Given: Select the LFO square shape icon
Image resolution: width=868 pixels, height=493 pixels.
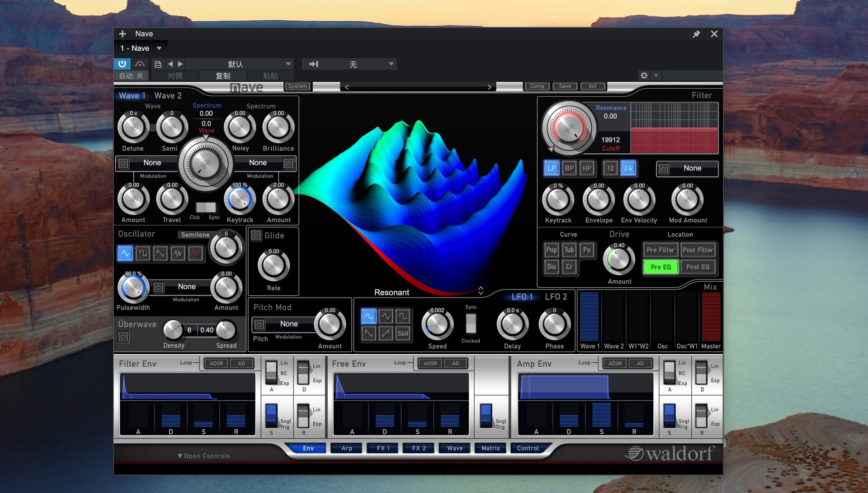Looking at the screenshot, I should tap(403, 316).
